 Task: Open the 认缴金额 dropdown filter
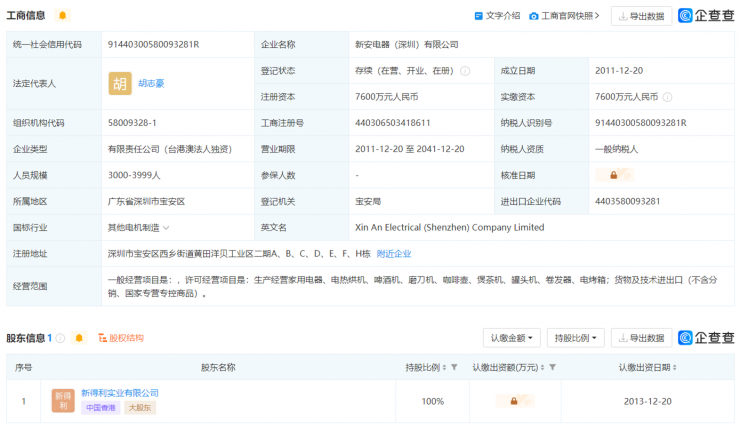512,338
